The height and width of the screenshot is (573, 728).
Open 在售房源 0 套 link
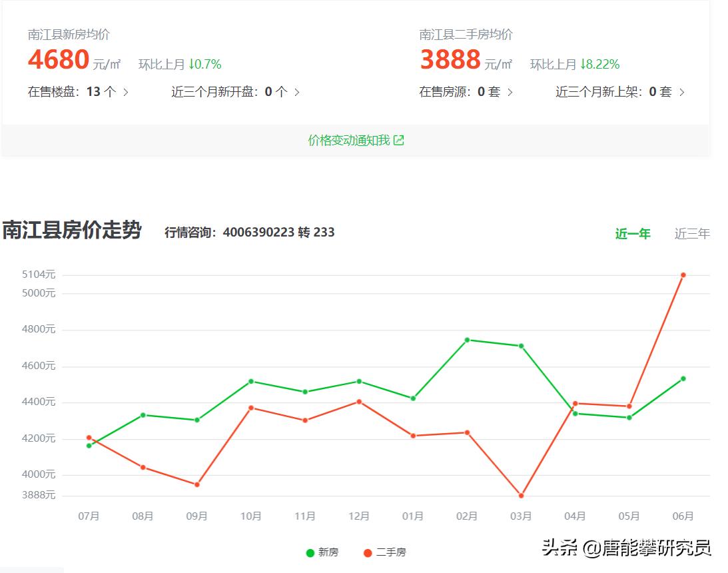[466, 91]
